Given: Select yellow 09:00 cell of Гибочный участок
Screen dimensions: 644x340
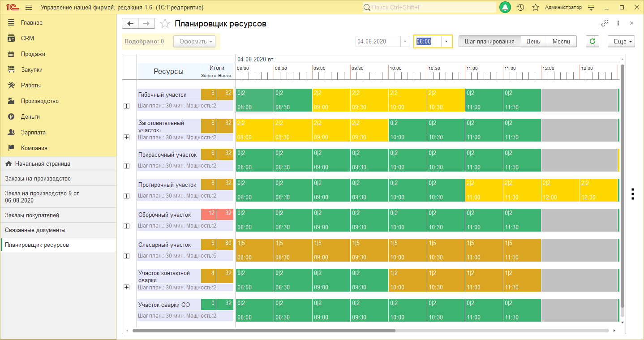Looking at the screenshot, I should point(331,100).
